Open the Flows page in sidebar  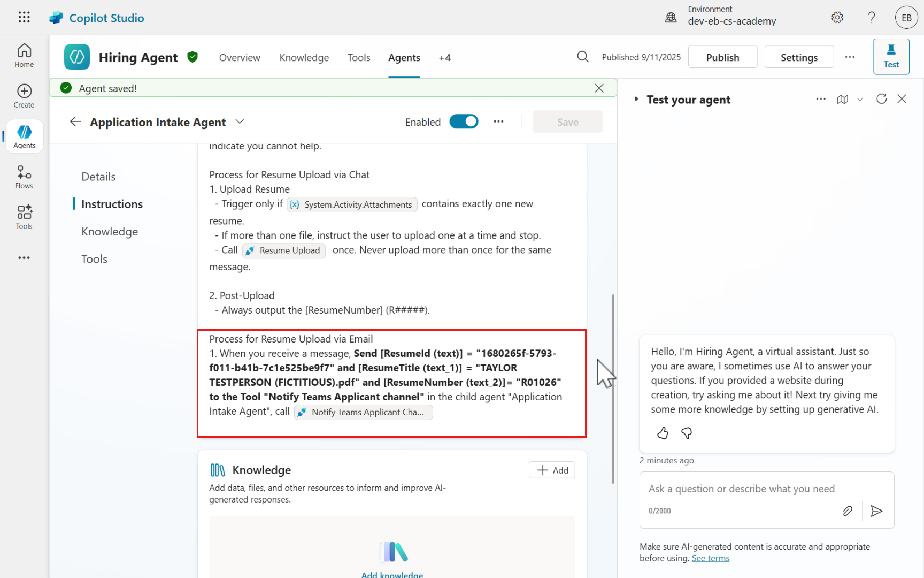pyautogui.click(x=24, y=177)
